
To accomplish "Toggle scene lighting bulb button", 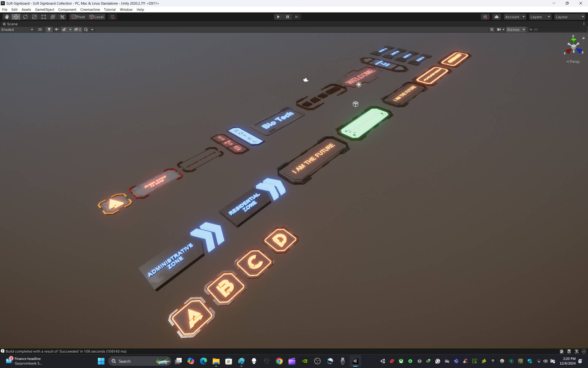I will 49,29.
